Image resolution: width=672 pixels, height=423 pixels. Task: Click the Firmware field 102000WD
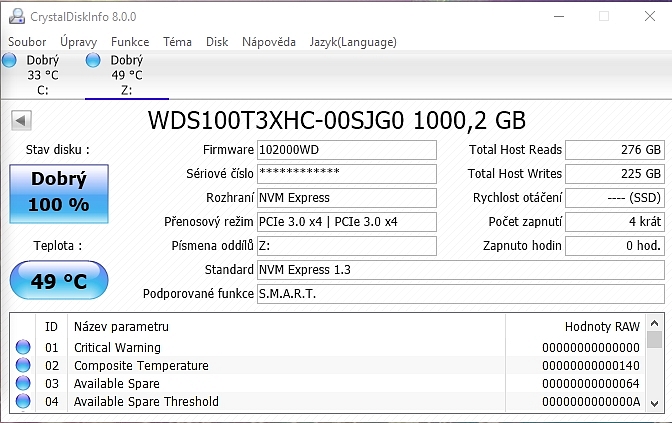tap(347, 150)
